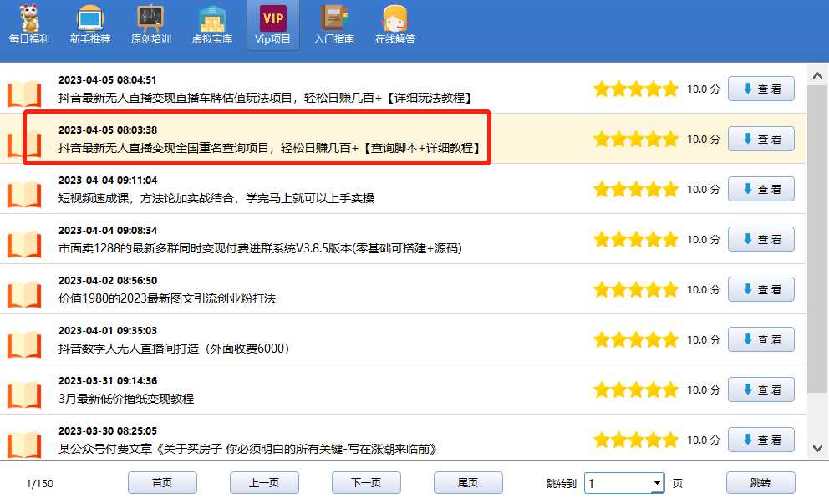
Task: Click timestamp 2023-04-02 08:56:50
Action: click(x=107, y=280)
